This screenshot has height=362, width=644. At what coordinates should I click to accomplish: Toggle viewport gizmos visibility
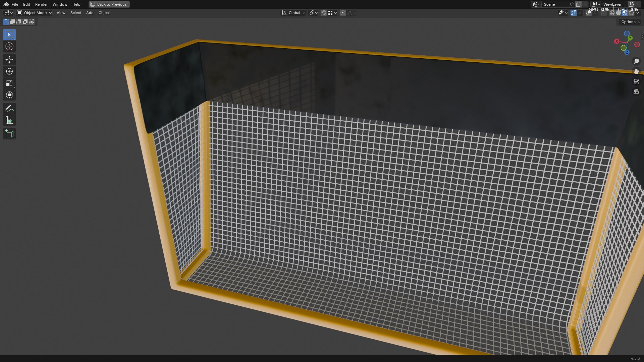click(x=574, y=13)
